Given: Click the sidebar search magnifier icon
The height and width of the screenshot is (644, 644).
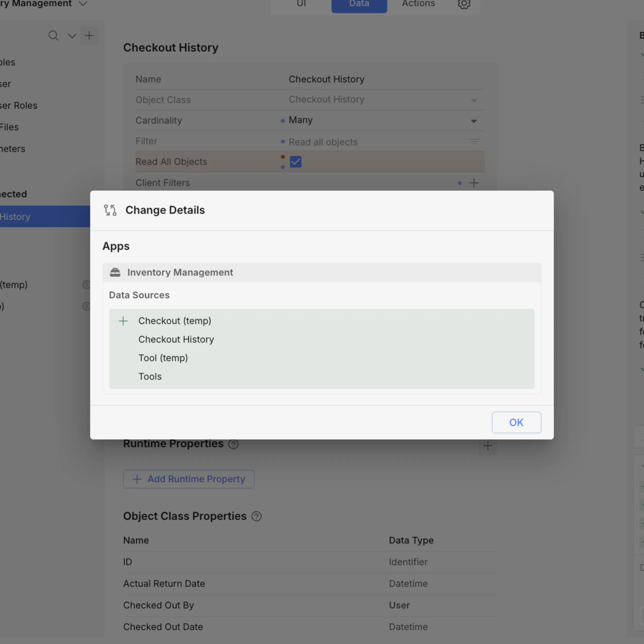Looking at the screenshot, I should (53, 36).
